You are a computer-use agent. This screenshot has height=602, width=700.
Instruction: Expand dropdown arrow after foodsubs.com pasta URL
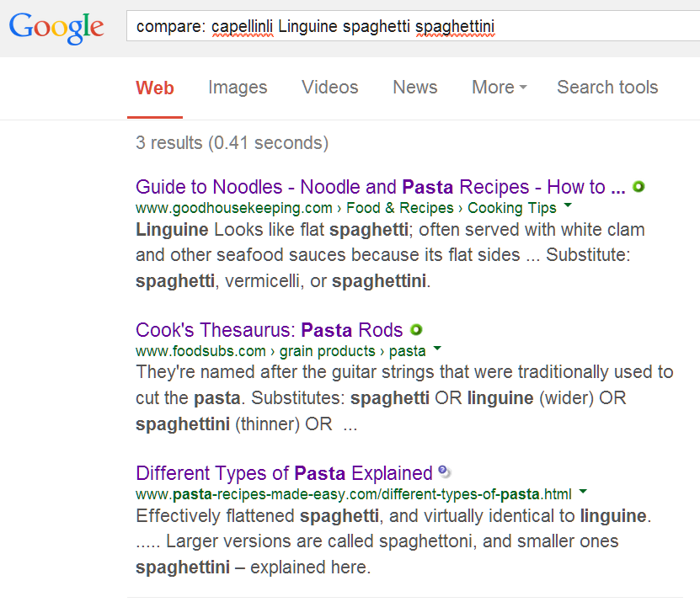point(437,348)
